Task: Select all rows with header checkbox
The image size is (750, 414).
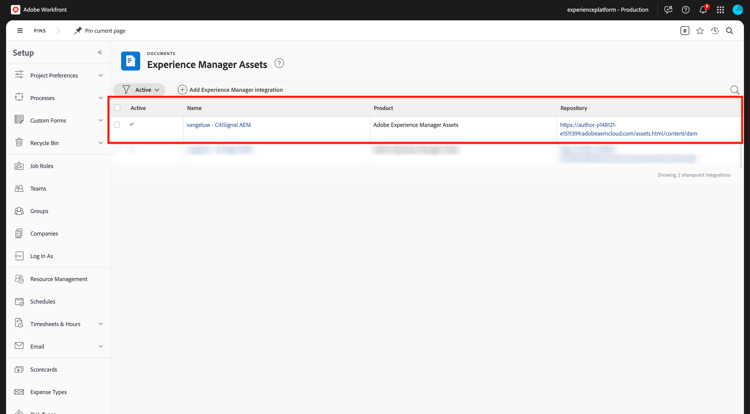Action: (x=117, y=108)
